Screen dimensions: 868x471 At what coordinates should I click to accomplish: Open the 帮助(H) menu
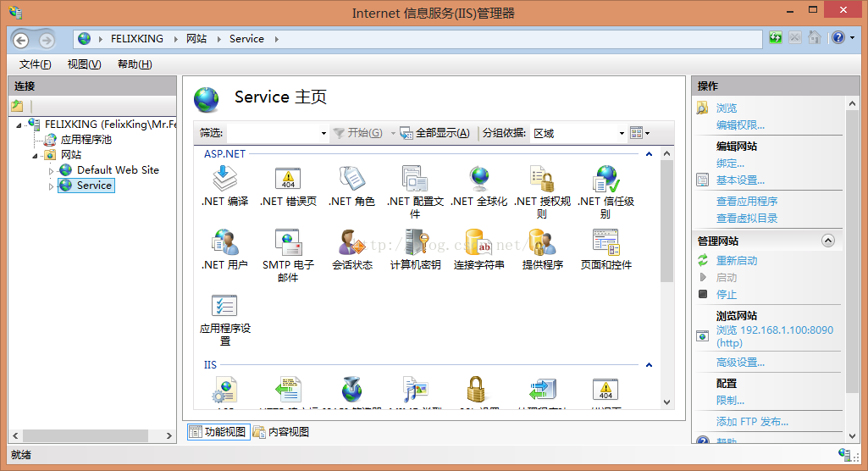(135, 64)
